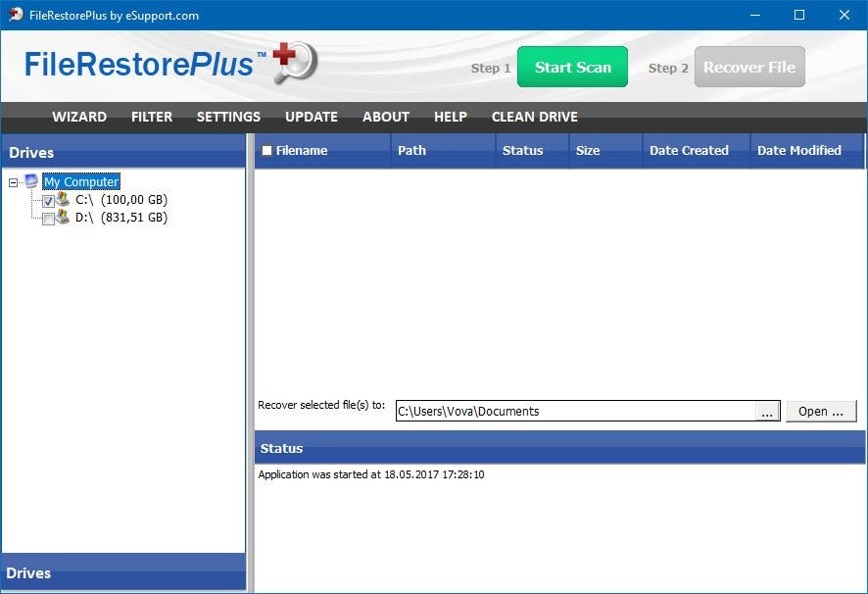
Task: Check the C:\ drive checkbox
Action: [48, 201]
